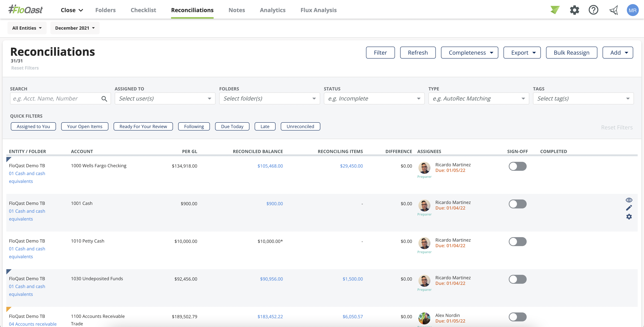The width and height of the screenshot is (644, 327).
Task: Click the pencil edit icon on 1001 Cash row
Action: click(x=629, y=208)
